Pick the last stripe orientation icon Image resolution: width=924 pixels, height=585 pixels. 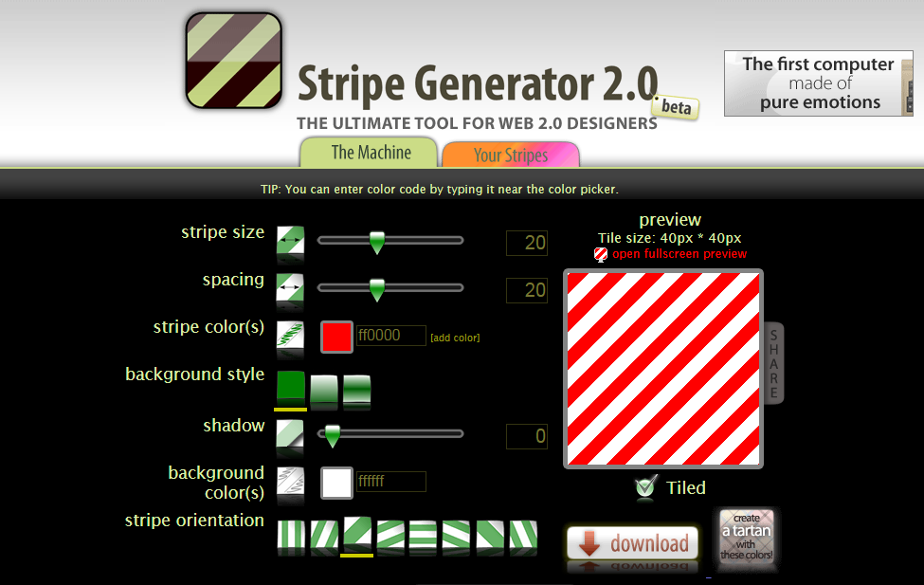coord(523,536)
